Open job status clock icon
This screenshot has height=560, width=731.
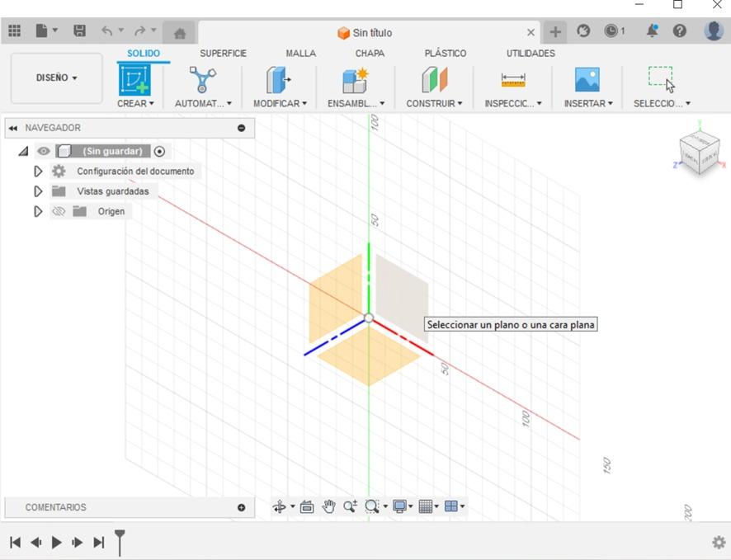tap(611, 31)
